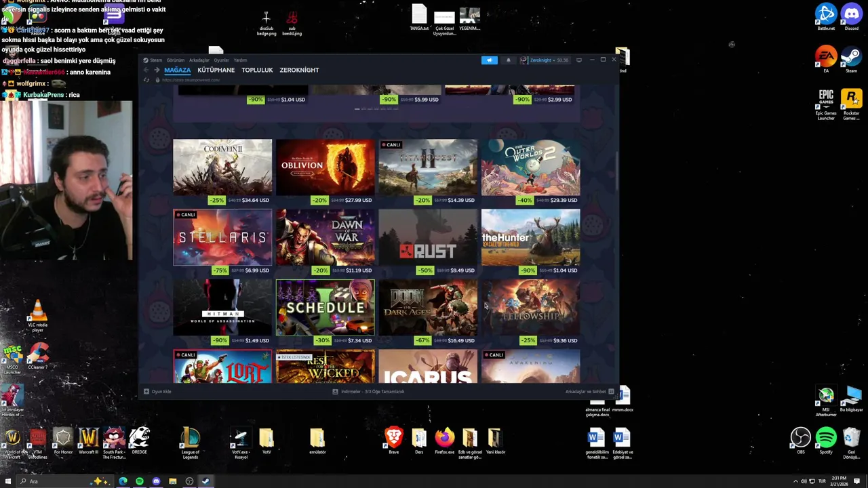The height and width of the screenshot is (488, 868).
Task: Open the Warcraft III desktop shortcut
Action: tap(88, 441)
